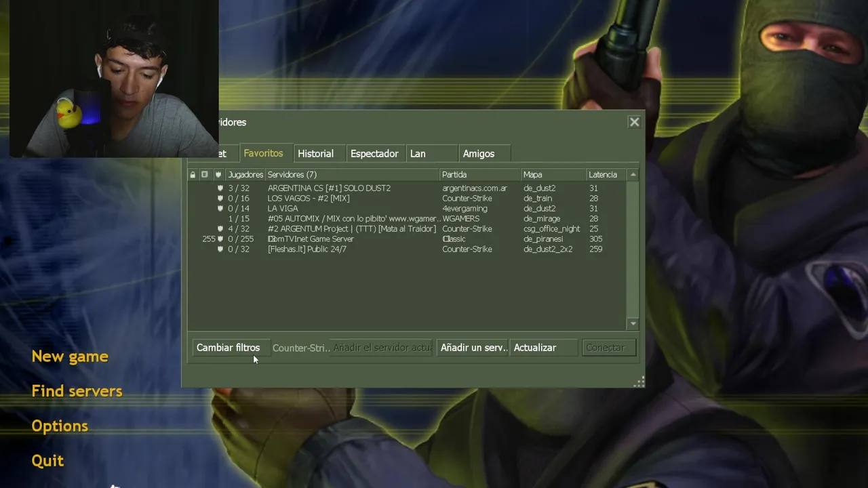Switch to the Lan tab
The image size is (868, 488).
click(431, 154)
